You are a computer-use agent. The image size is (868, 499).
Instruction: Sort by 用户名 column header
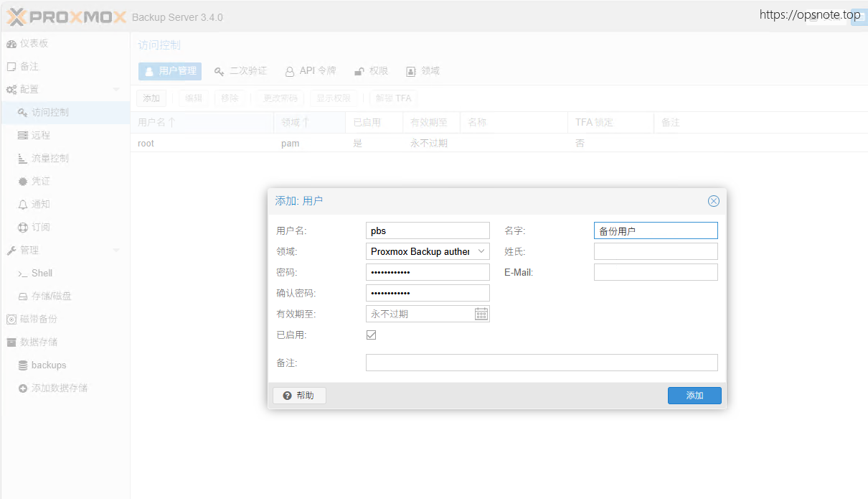[x=202, y=123]
